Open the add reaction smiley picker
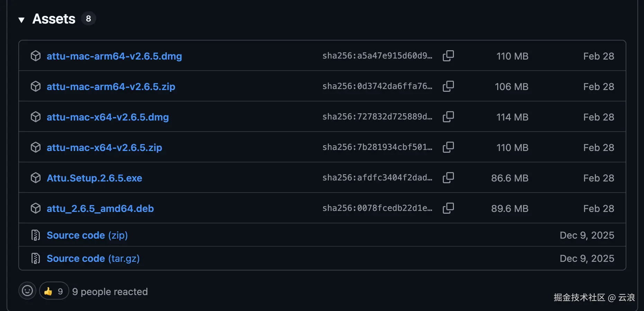 point(27,291)
